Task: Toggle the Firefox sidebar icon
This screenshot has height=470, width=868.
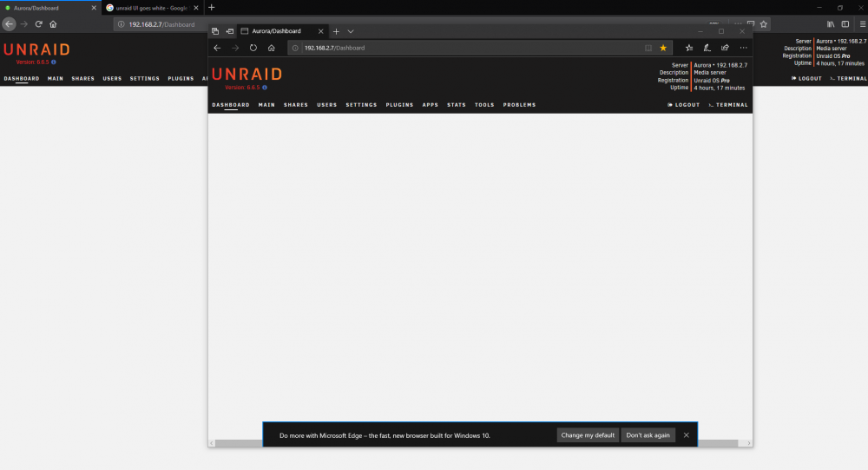Action: pyautogui.click(x=845, y=24)
